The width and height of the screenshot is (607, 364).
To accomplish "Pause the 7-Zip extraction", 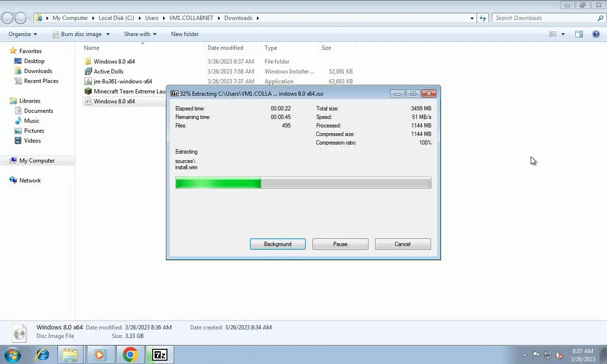I will tap(340, 244).
